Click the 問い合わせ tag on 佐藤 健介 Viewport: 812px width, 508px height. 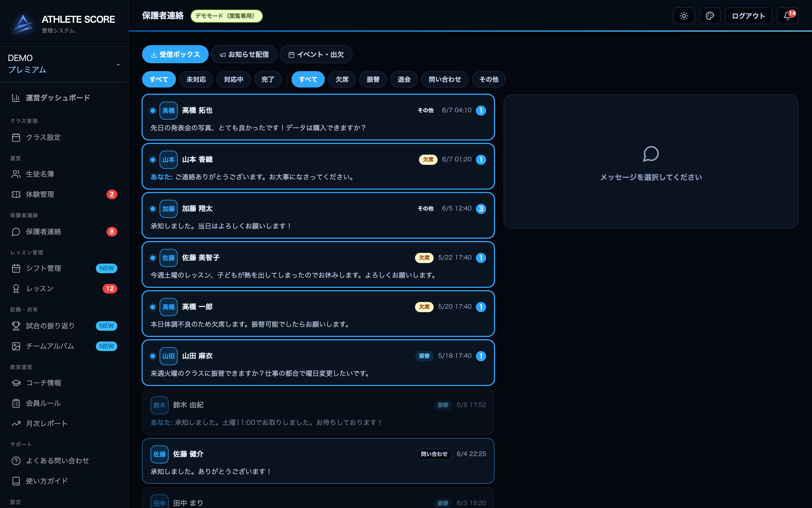tap(434, 454)
